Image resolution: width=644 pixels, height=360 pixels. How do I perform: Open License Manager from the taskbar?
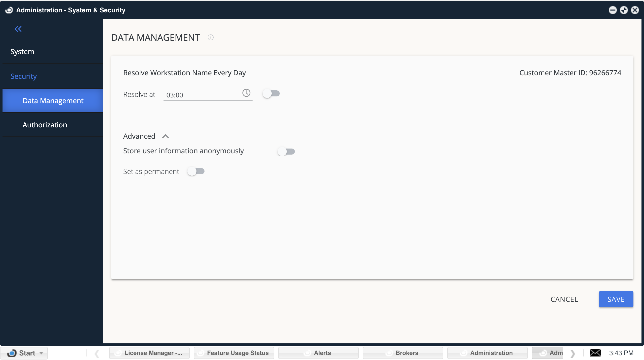(x=149, y=353)
